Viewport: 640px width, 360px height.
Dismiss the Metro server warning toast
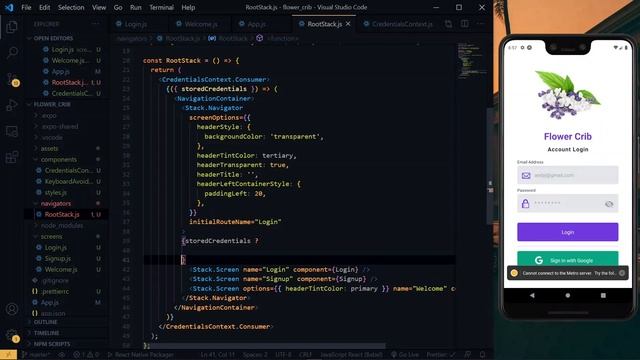click(622, 273)
